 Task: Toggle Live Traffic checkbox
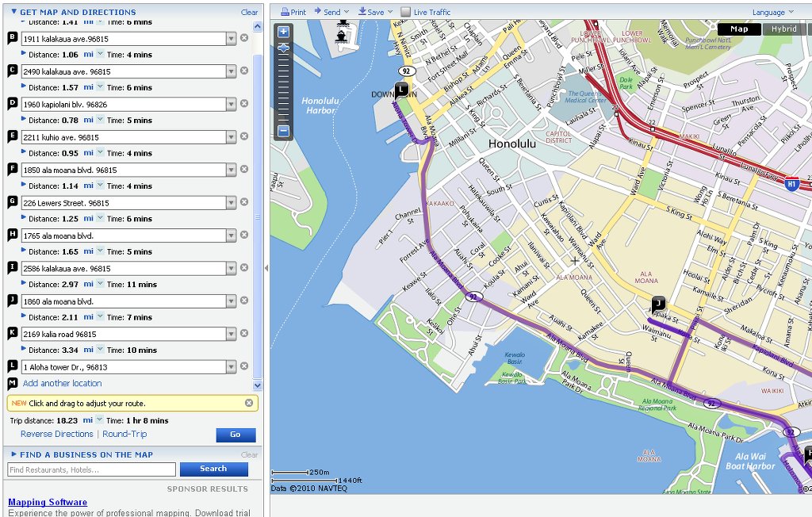tap(405, 12)
